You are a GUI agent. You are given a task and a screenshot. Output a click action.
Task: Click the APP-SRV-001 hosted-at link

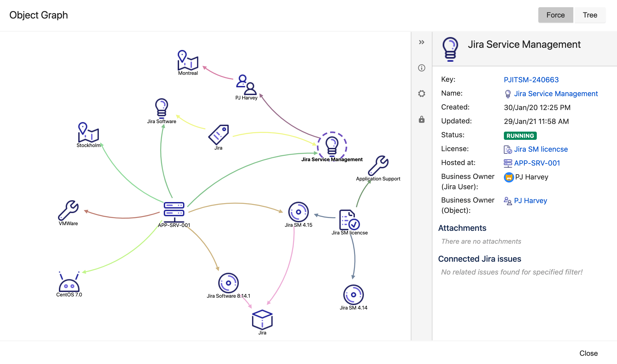(x=537, y=162)
